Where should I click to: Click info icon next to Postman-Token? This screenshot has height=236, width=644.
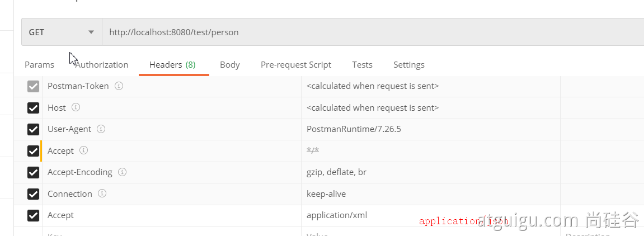[119, 86]
